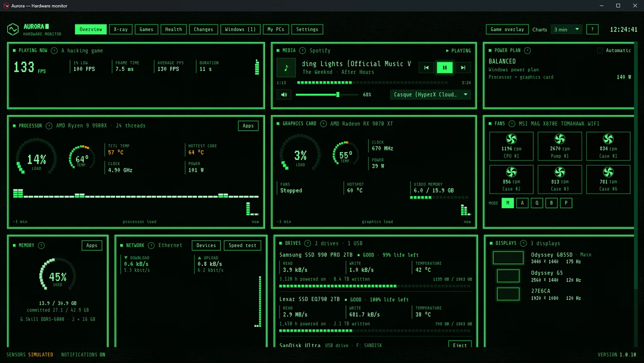Select the Pump #1 fan tile

[560, 146]
